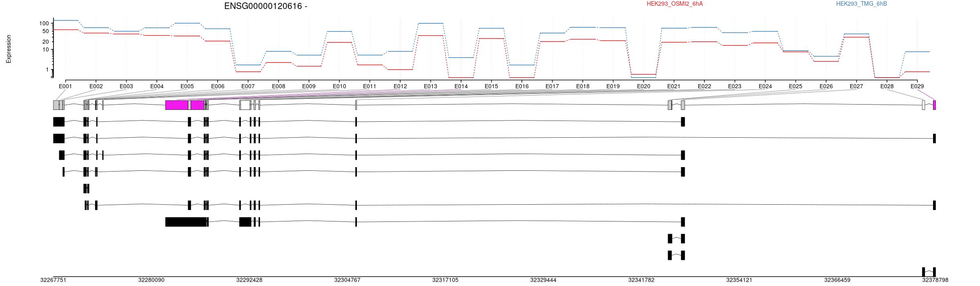
Task: Click exon label E023
Action: click(x=735, y=86)
